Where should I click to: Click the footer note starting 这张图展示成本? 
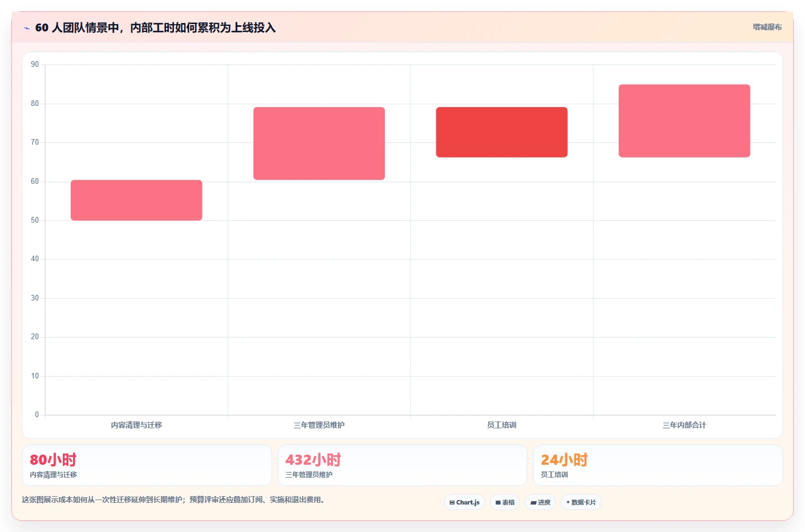pos(174,499)
